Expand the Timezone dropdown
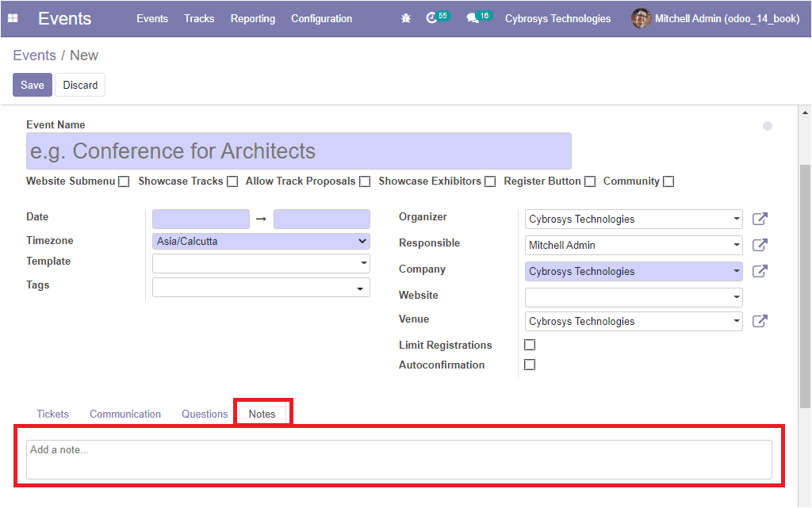The height and width of the screenshot is (508, 812). pos(261,242)
